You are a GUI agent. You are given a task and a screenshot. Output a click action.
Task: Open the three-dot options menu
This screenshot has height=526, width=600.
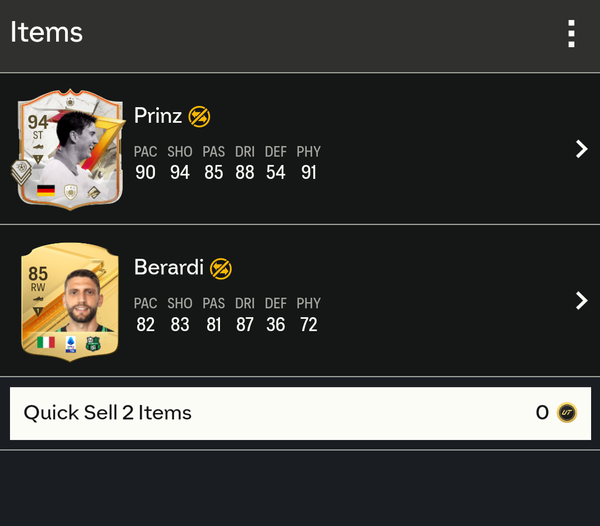(x=571, y=34)
